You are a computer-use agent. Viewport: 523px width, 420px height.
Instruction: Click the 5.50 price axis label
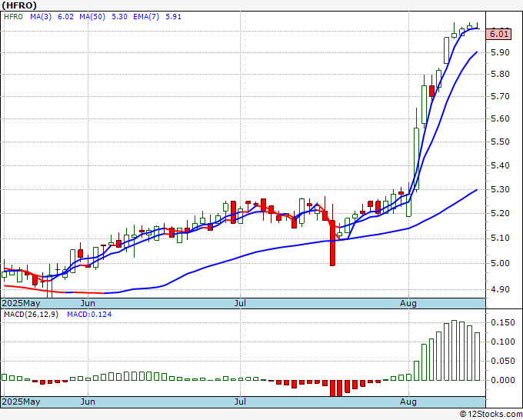pyautogui.click(x=501, y=142)
